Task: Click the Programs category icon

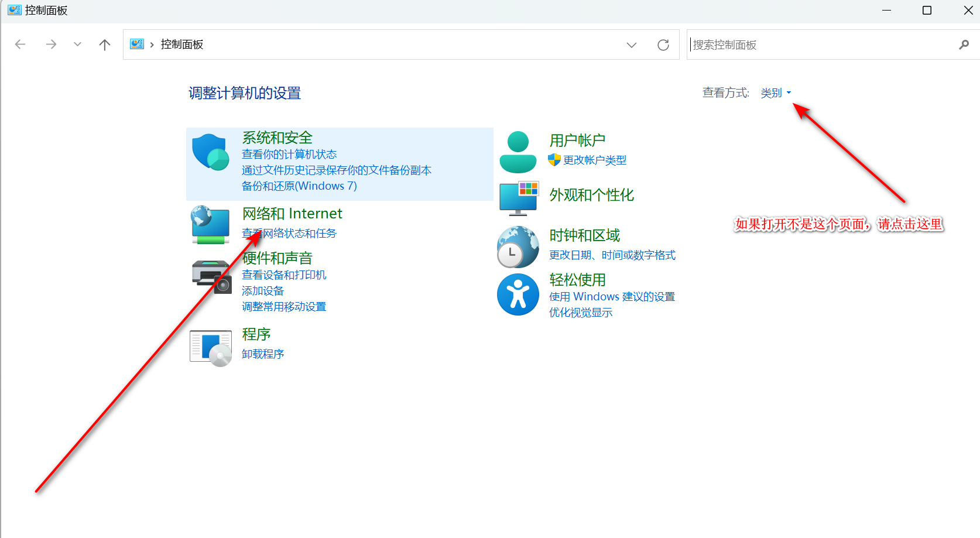Action: 211,347
